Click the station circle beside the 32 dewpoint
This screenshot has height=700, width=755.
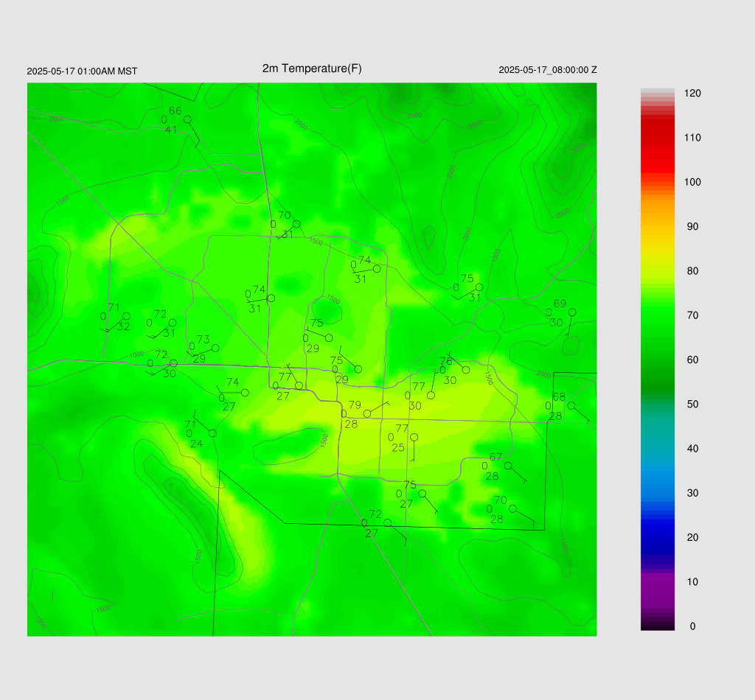[126, 316]
